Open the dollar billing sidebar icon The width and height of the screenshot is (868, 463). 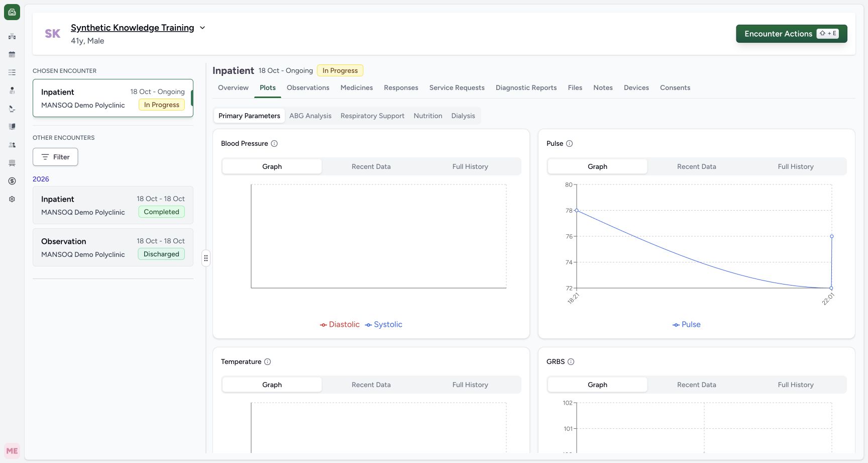[x=12, y=181]
